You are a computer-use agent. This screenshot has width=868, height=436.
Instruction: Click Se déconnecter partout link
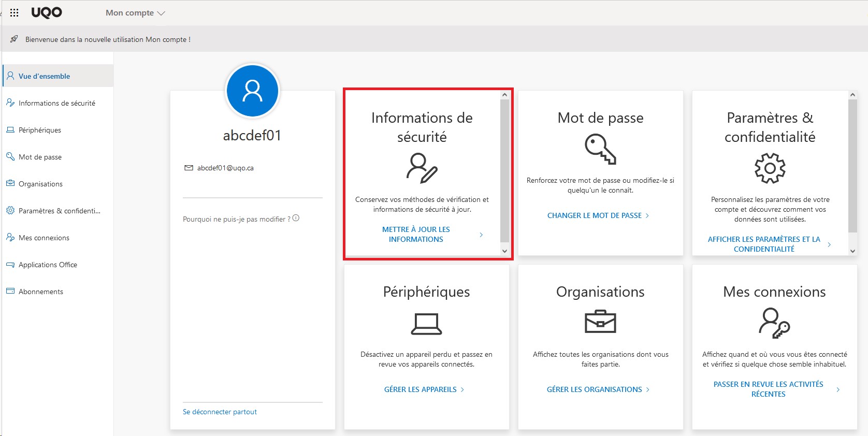click(220, 412)
